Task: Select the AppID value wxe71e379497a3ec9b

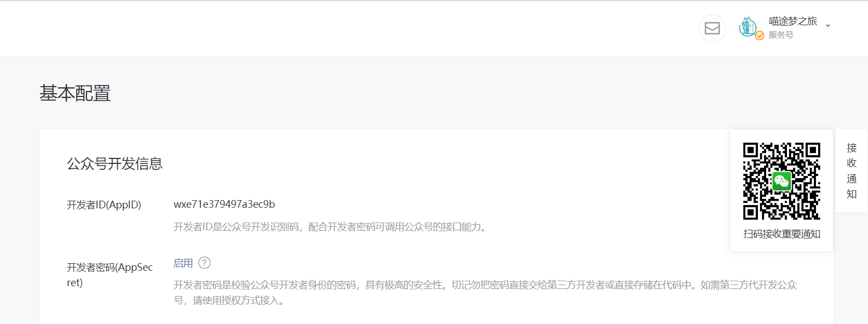Action: pyautogui.click(x=224, y=204)
